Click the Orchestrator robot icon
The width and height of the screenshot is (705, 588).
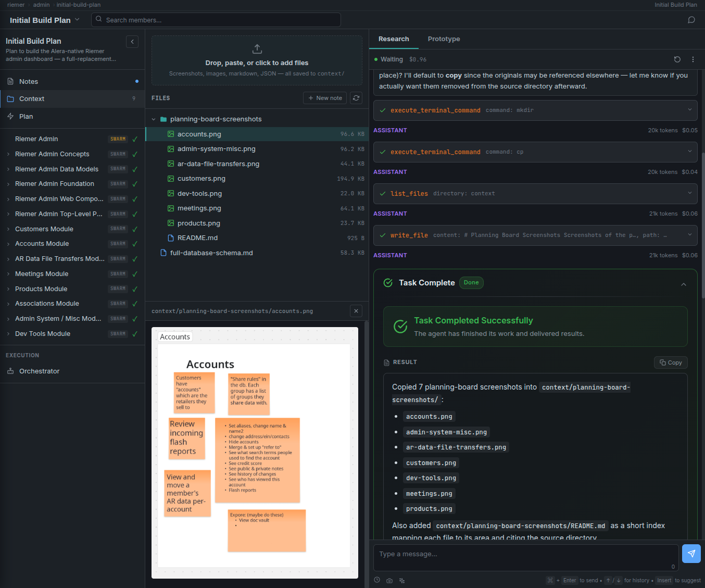click(10, 371)
